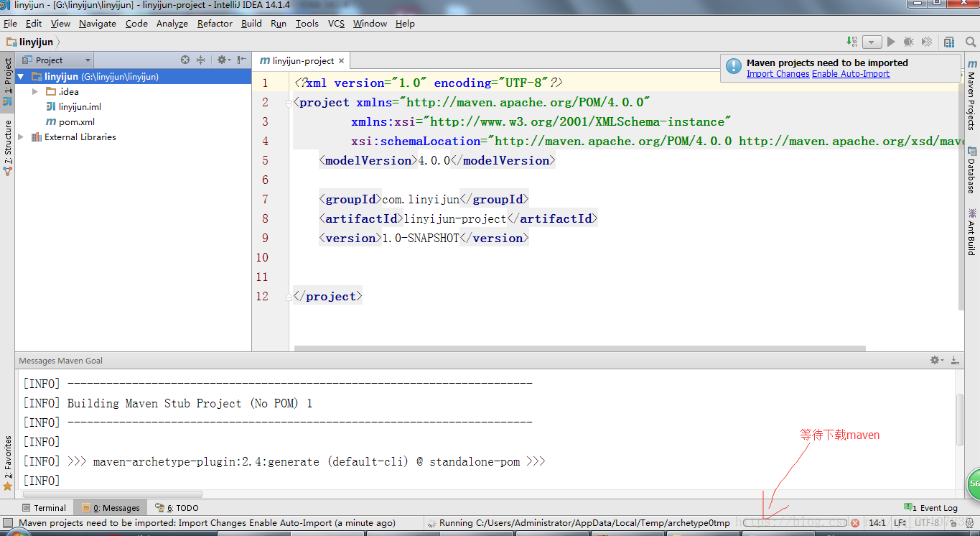Viewport: 980px width, 536px height.
Task: Open the Window menu
Action: point(370,23)
